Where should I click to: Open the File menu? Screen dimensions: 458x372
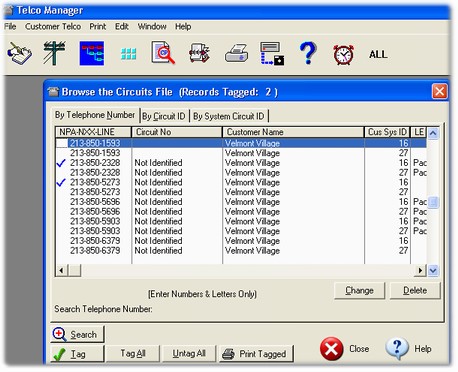coord(10,26)
